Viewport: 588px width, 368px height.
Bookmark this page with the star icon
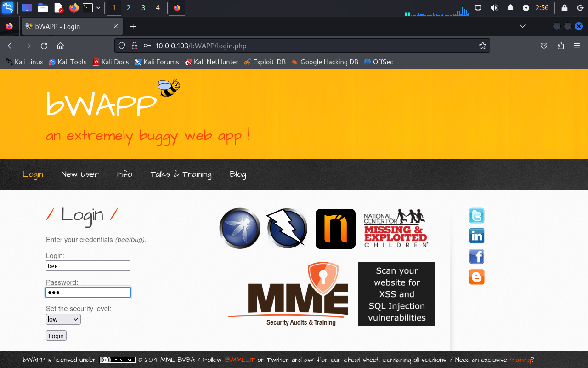(483, 46)
